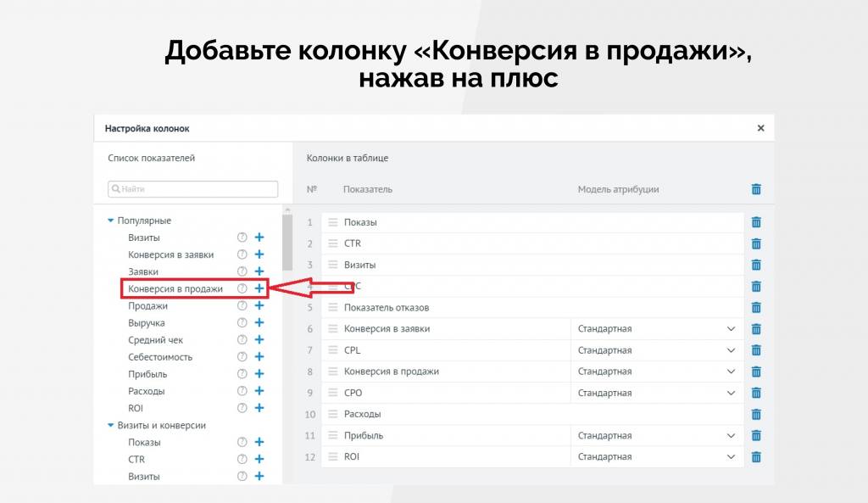Grab drag handle of CPL row
This screenshot has height=503, width=868.
point(333,350)
